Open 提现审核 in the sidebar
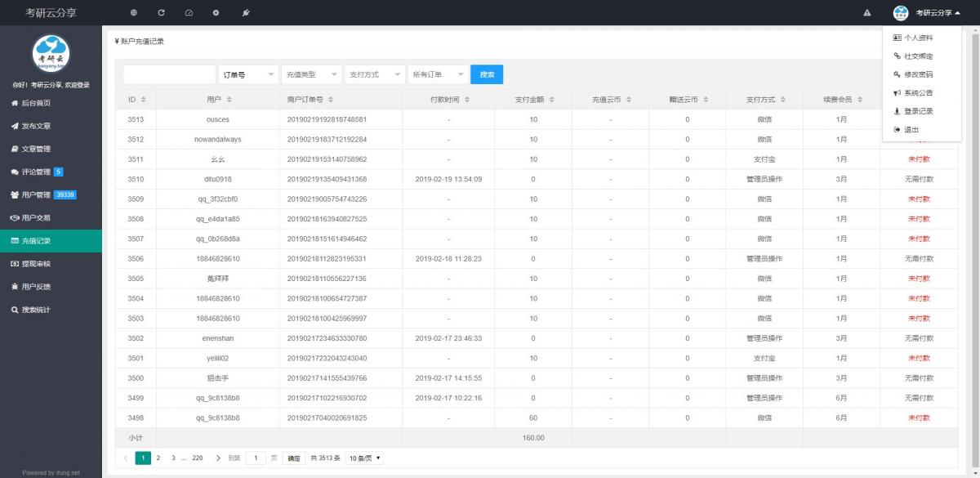 pyautogui.click(x=51, y=264)
